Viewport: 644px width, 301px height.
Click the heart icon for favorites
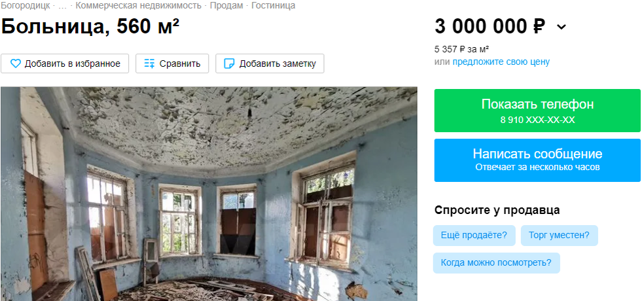15,63
